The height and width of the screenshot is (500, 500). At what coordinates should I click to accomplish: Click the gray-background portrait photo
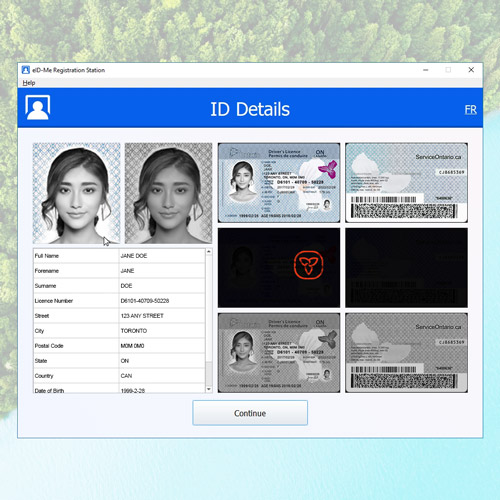[x=168, y=193]
